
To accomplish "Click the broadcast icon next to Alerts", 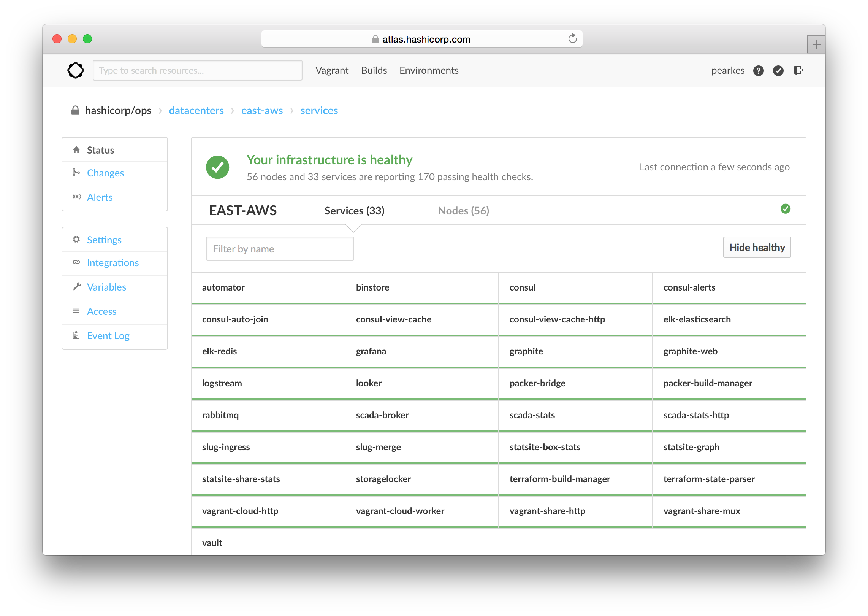I will pos(77,197).
